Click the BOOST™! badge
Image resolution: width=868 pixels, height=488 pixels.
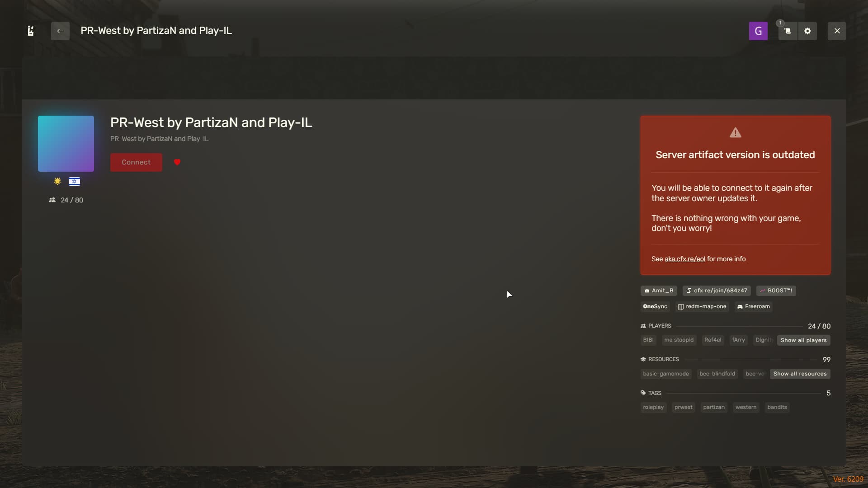(x=776, y=291)
